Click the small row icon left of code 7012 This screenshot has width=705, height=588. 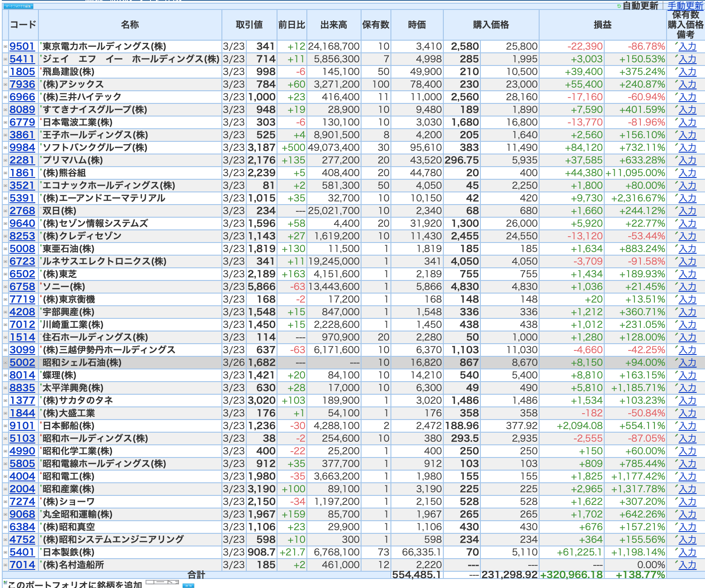pos(5,325)
